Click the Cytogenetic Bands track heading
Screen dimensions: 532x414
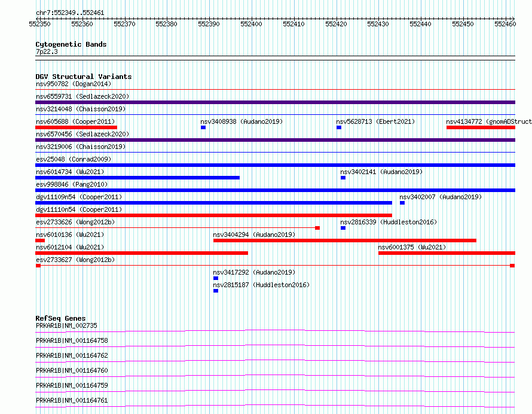click(71, 44)
